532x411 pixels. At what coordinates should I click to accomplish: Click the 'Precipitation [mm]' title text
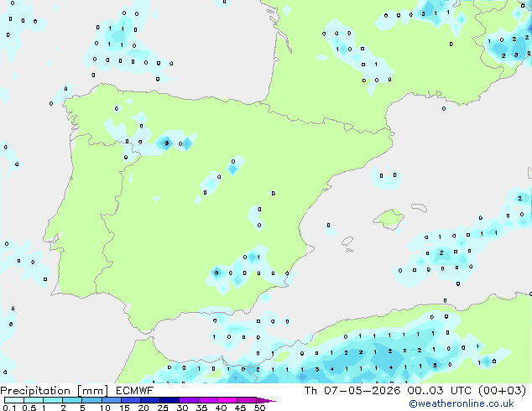click(55, 391)
